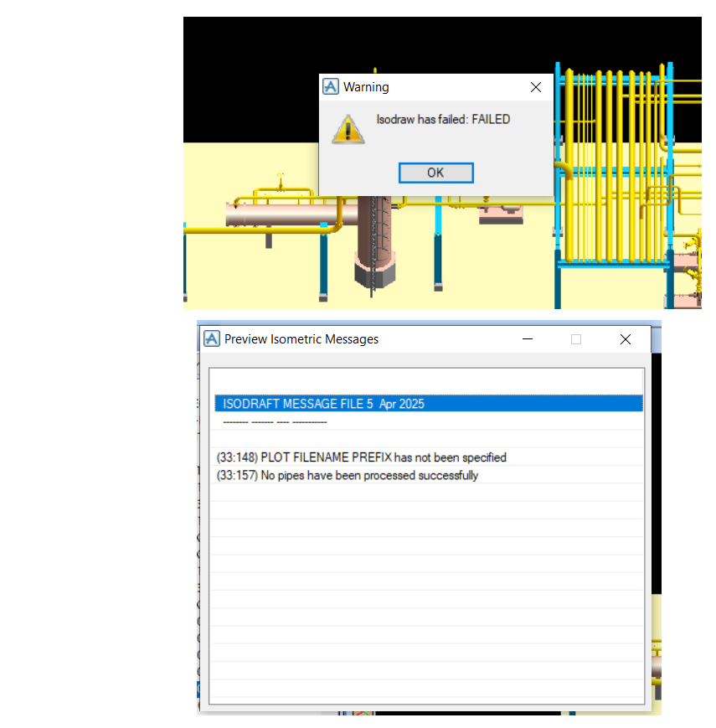Select 'No pipes have been processed successfully' row
The image size is (716, 728).
[429, 476]
